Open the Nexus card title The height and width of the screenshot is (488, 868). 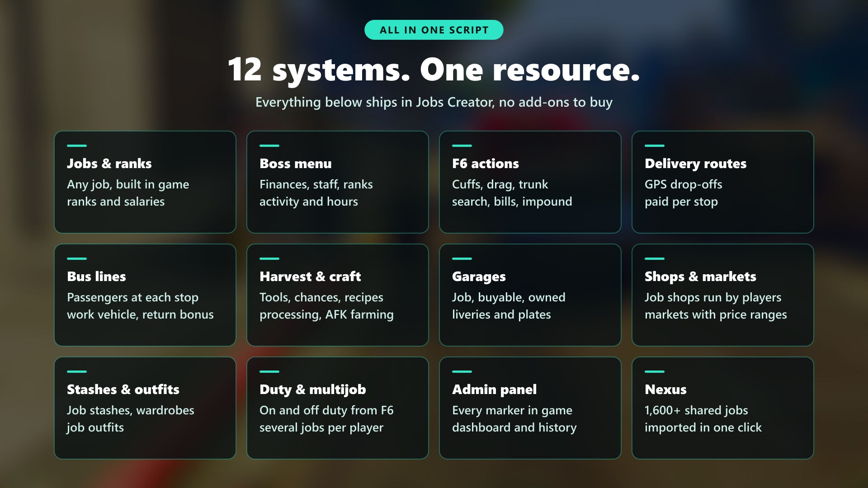665,389
